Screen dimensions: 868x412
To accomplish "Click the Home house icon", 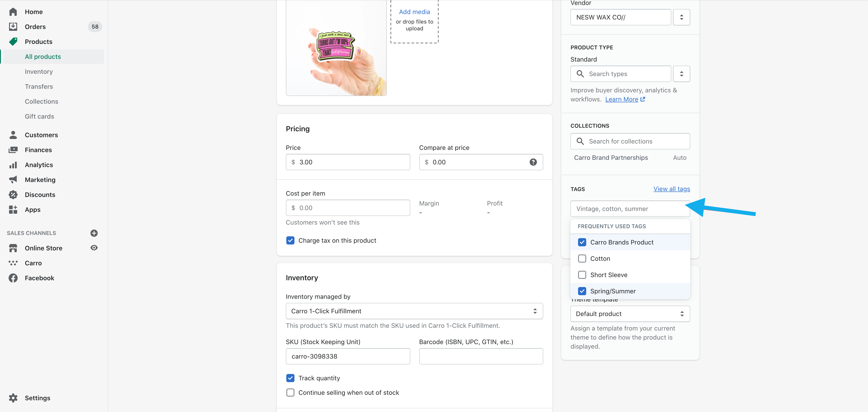I will click(13, 12).
